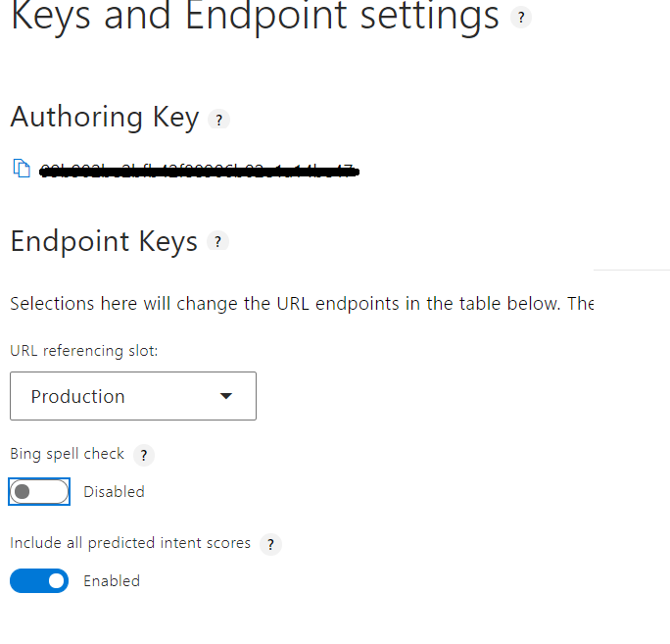The image size is (670, 644).
Task: Click the Include all predicted intent scores label
Action: point(130,543)
